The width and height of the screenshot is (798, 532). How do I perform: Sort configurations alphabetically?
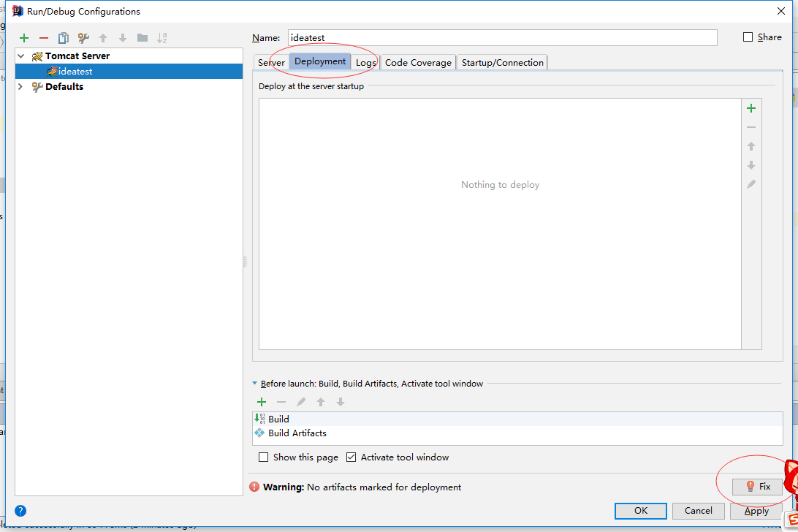pyautogui.click(x=162, y=38)
